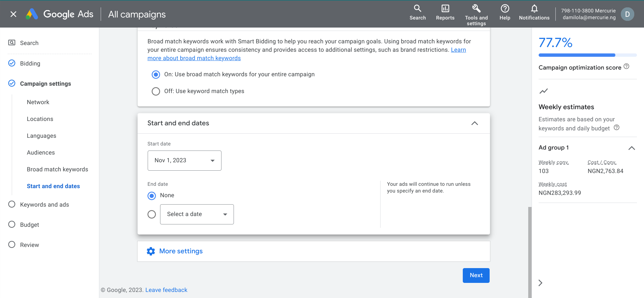
Task: Collapse the Start and end dates section
Action: click(475, 123)
